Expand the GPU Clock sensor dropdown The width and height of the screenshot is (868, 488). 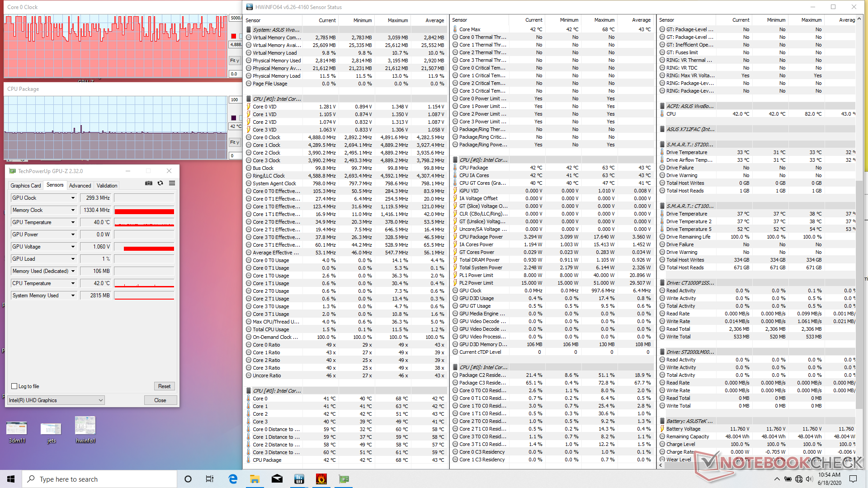[x=73, y=198]
